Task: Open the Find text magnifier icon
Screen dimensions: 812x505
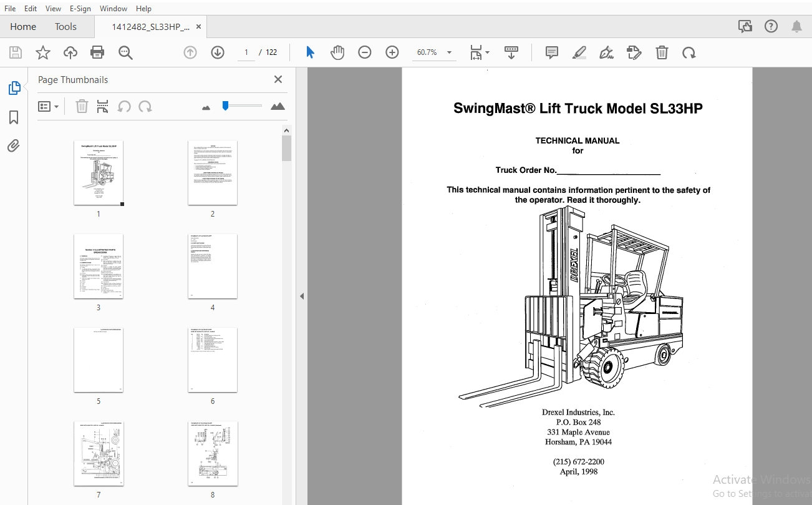Action: tap(125, 53)
